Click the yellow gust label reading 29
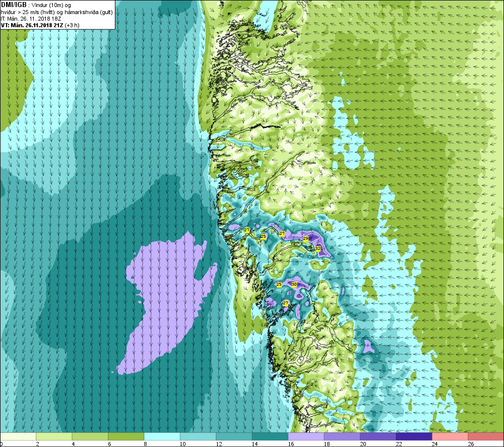 tap(306, 238)
